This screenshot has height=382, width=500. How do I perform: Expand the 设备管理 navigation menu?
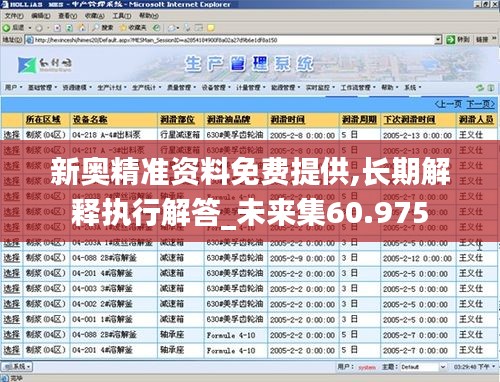pos(216,87)
